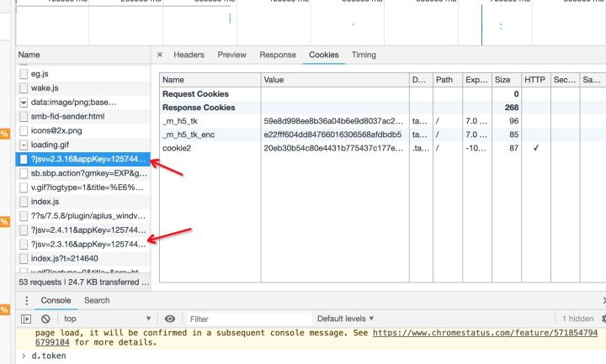Select ?jsv=2.4.11&appKey request
606x364 pixels.
coord(83,230)
